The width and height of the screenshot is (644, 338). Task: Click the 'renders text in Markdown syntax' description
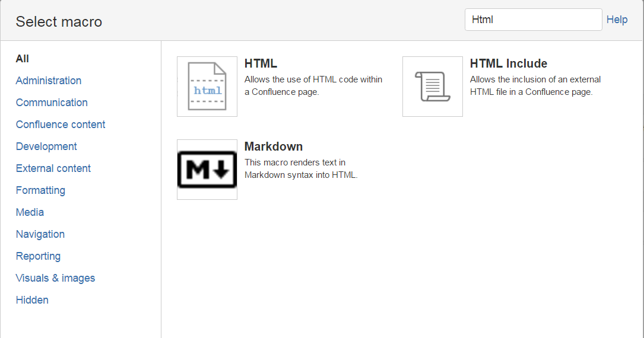click(x=301, y=168)
